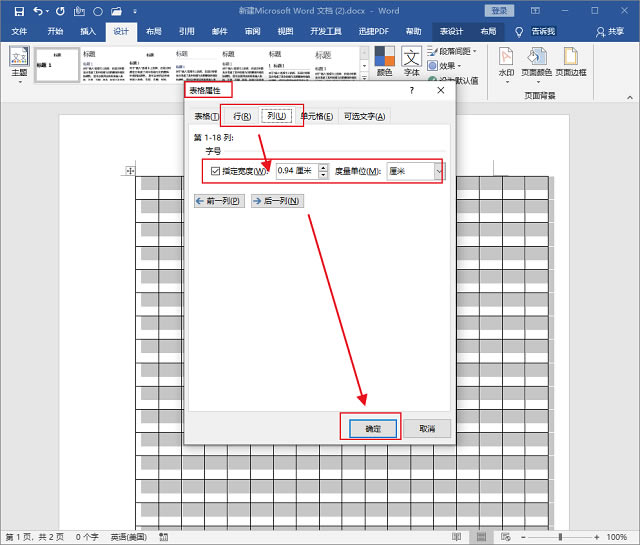Click the Redo/repeat icon in title bar

[x=60, y=11]
